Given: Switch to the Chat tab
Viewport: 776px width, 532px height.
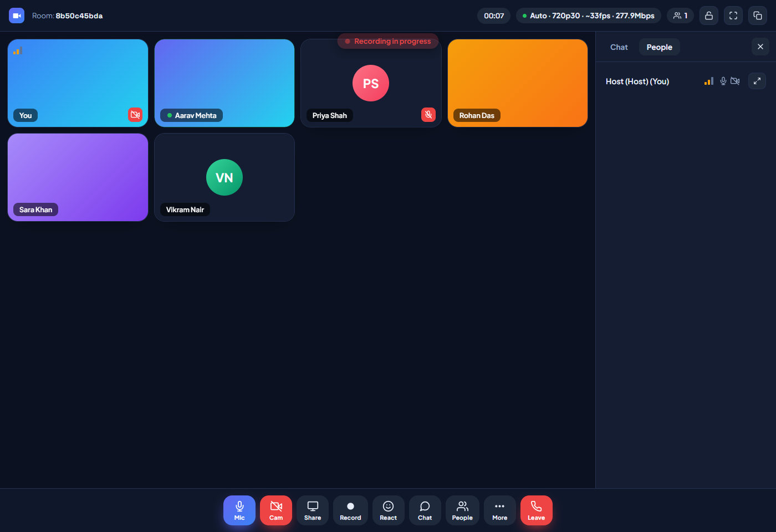Looking at the screenshot, I should pyautogui.click(x=619, y=47).
